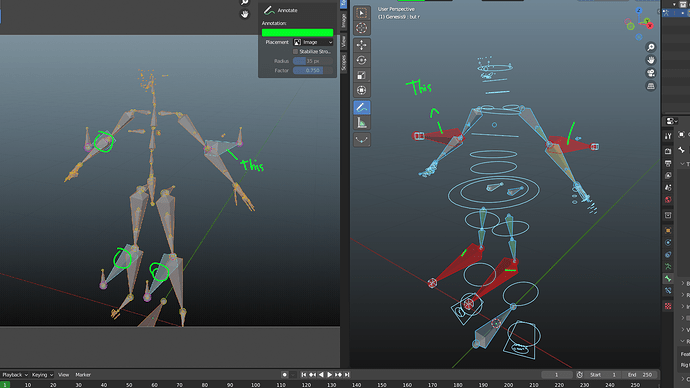Click pan hand icon in 3D viewport
Viewport: 690px width, 388px height.
point(650,60)
